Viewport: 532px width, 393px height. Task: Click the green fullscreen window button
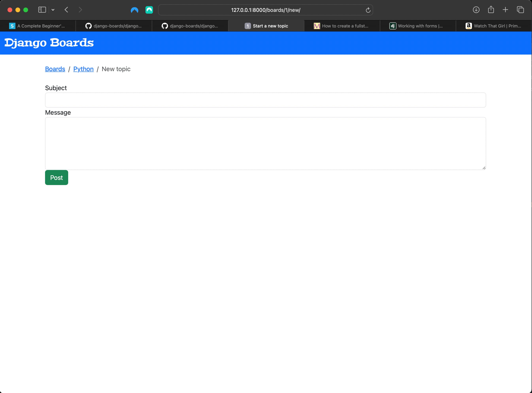click(x=26, y=10)
